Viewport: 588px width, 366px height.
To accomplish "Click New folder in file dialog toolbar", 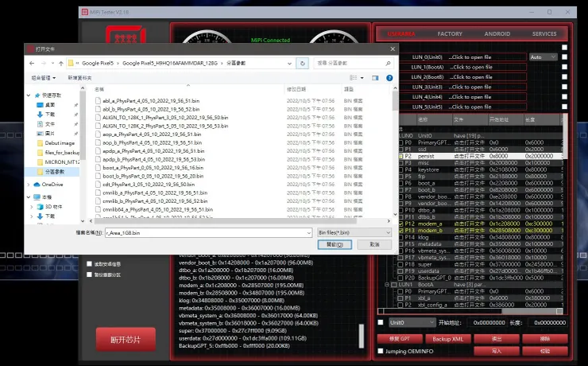I will tap(79, 78).
